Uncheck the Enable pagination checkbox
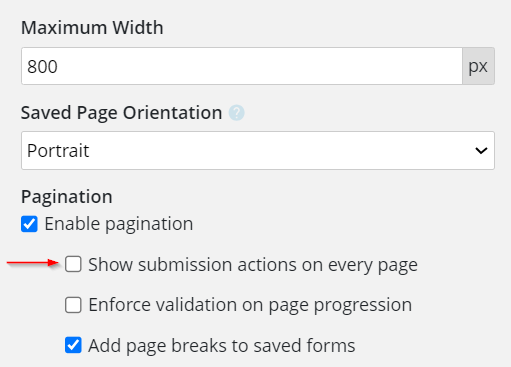Viewport: 511px width, 367px height. coord(29,224)
